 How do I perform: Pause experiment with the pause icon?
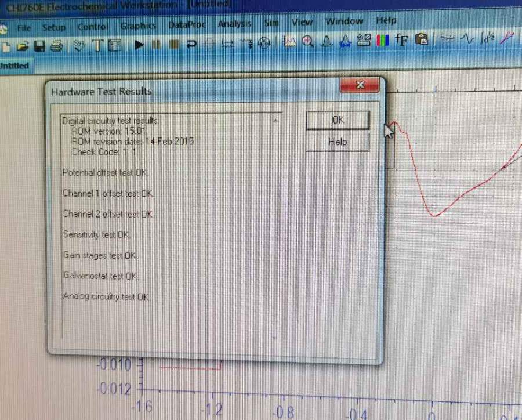click(156, 44)
